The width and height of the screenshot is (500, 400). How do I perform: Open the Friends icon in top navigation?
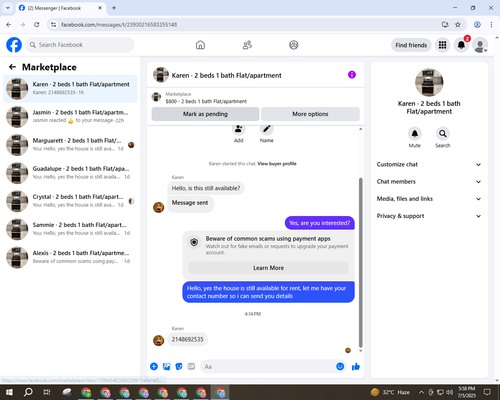click(247, 45)
